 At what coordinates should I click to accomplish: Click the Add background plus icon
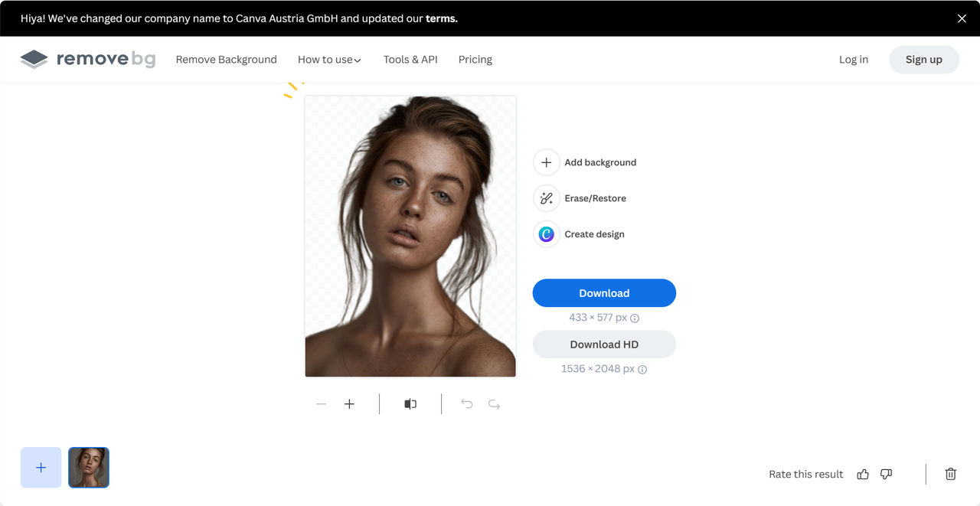pyautogui.click(x=546, y=162)
